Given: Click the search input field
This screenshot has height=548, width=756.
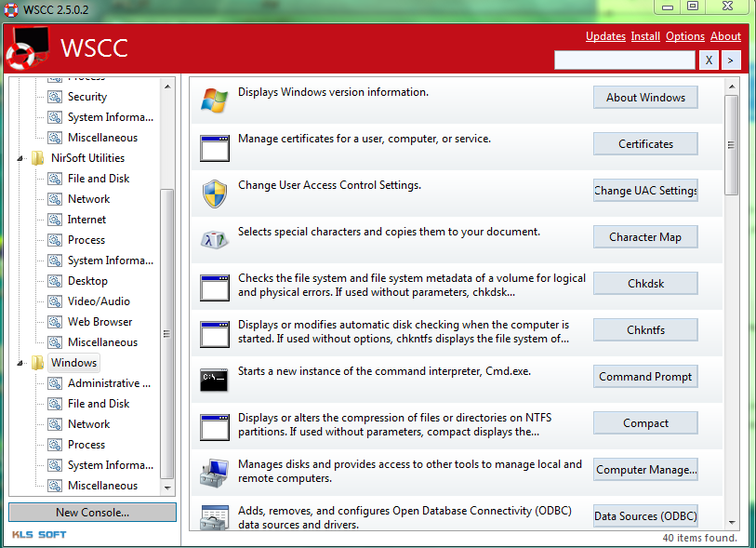Looking at the screenshot, I should tap(625, 60).
